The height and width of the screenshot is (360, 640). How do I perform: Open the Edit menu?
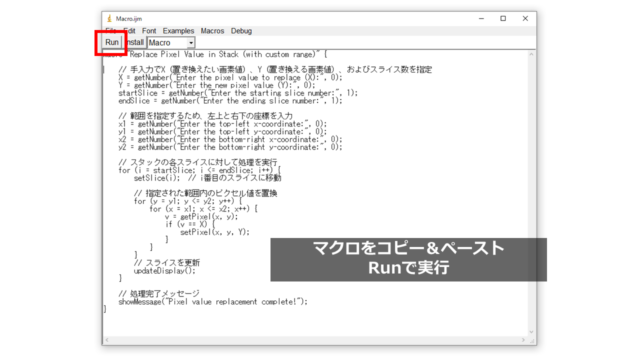point(129,31)
